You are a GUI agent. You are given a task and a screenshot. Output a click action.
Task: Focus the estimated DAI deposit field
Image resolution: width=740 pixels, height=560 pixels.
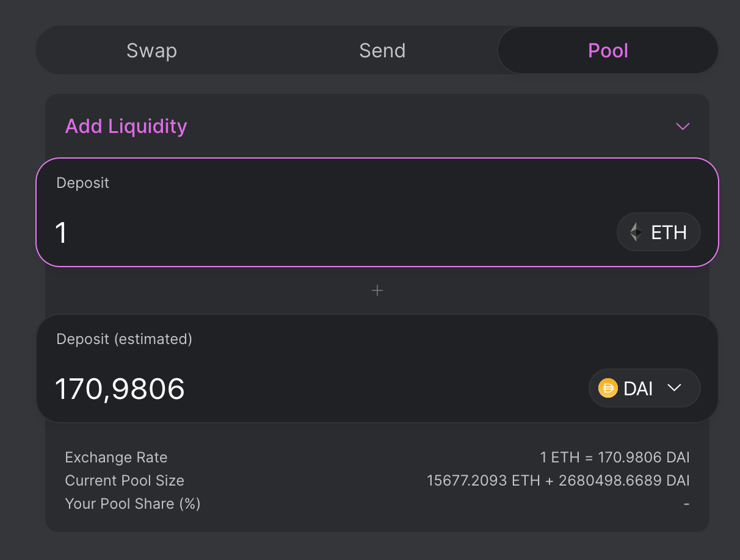317,389
